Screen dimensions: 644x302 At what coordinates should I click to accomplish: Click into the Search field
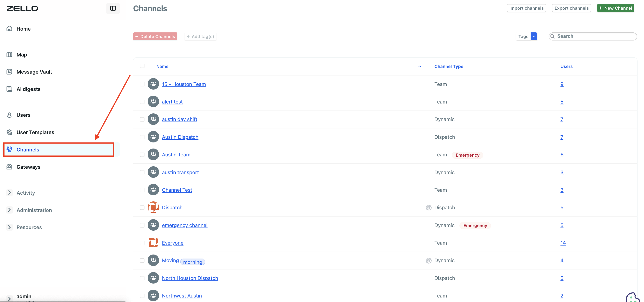point(593,36)
